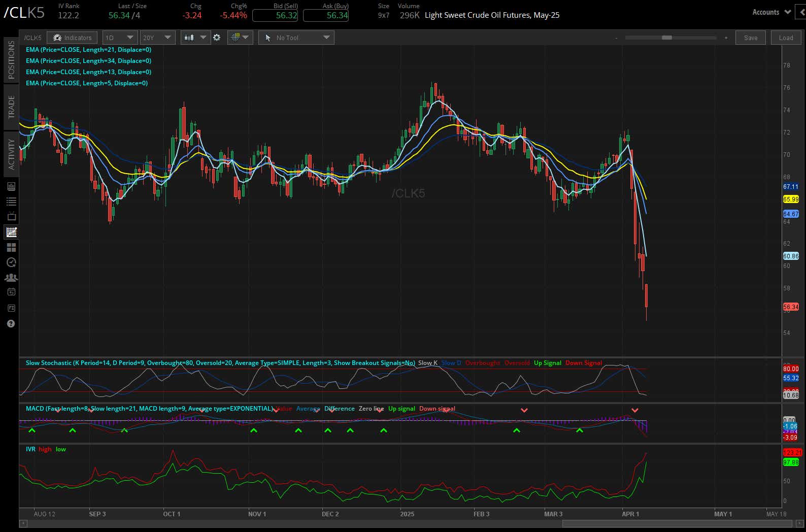The image size is (806, 532).
Task: Click the IVR study label
Action: coord(30,449)
